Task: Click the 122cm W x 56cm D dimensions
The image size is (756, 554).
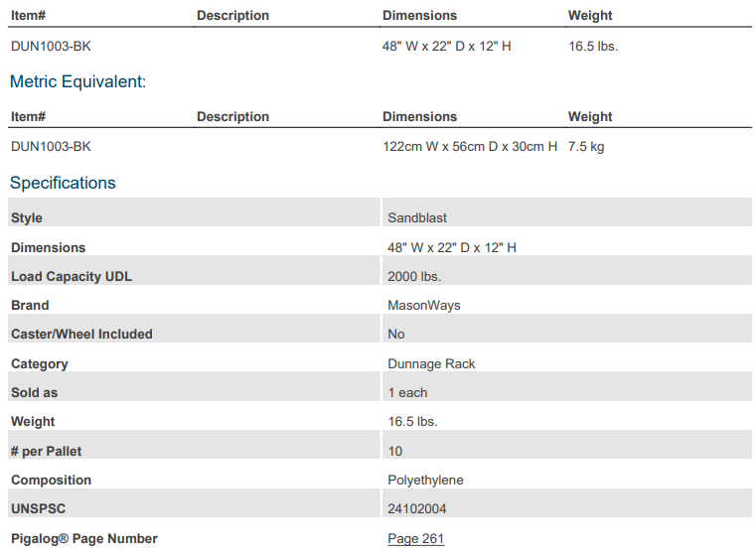Action: 470,147
